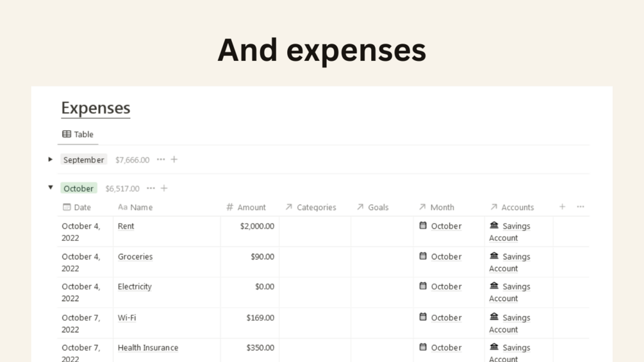This screenshot has width=644, height=362.
Task: Open the Groceries expense entry
Action: pyautogui.click(x=135, y=257)
